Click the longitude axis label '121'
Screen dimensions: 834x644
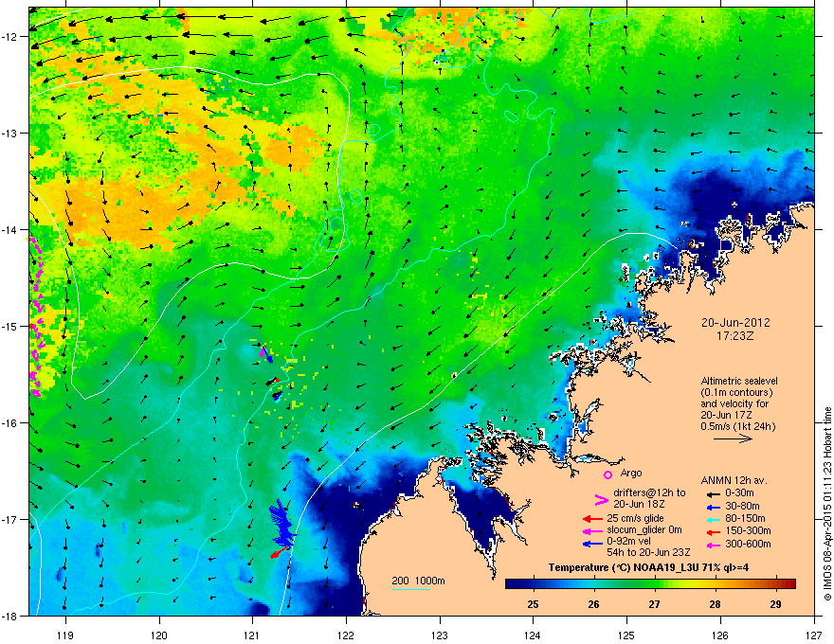point(252,635)
